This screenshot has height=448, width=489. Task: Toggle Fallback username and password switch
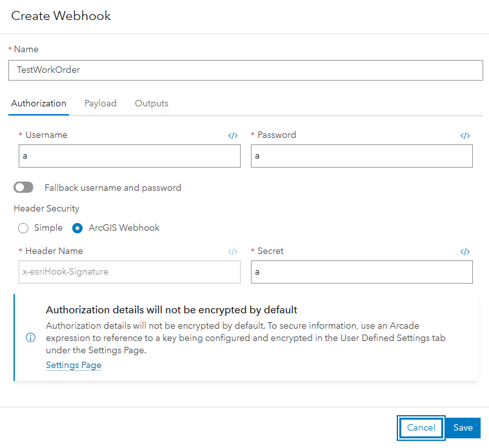(x=24, y=188)
